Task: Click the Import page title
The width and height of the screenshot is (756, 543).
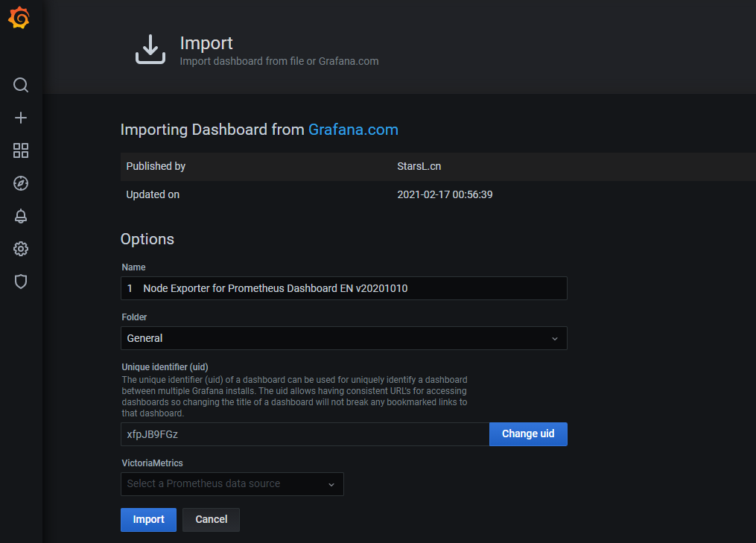Action: (x=206, y=43)
